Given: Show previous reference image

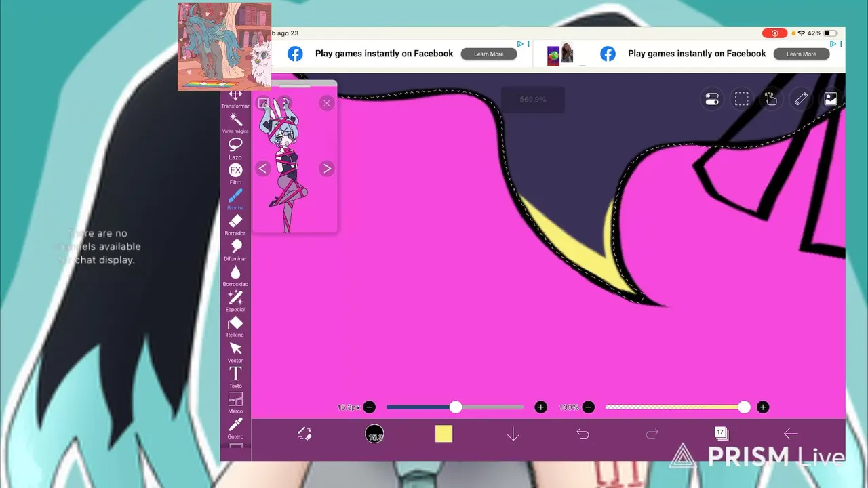Looking at the screenshot, I should coord(262,169).
